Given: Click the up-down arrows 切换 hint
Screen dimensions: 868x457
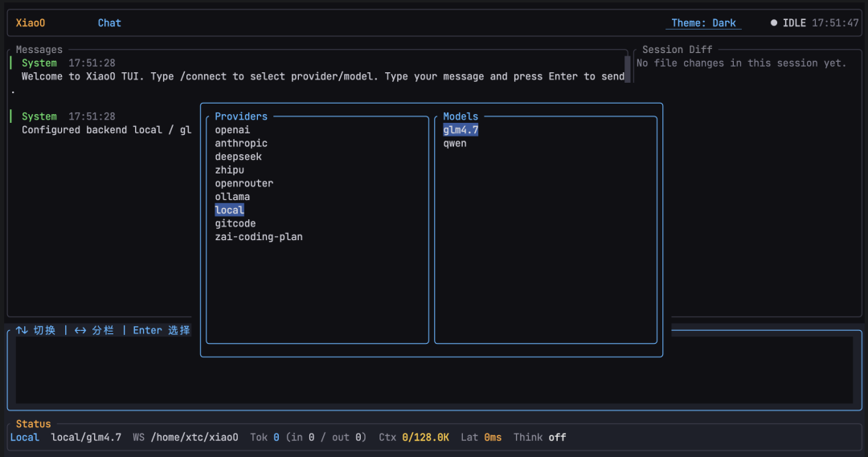Looking at the screenshot, I should 35,330.
